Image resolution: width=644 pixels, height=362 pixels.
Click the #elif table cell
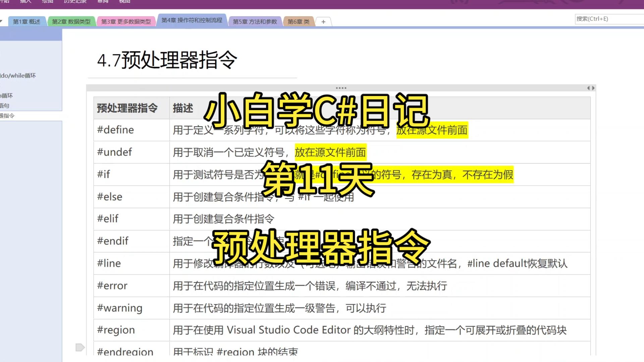[x=131, y=219]
